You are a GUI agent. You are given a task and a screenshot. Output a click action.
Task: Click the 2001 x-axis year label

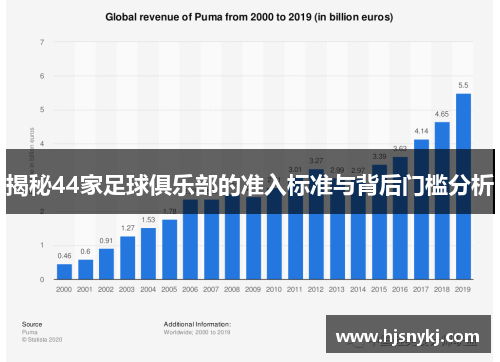click(x=85, y=289)
